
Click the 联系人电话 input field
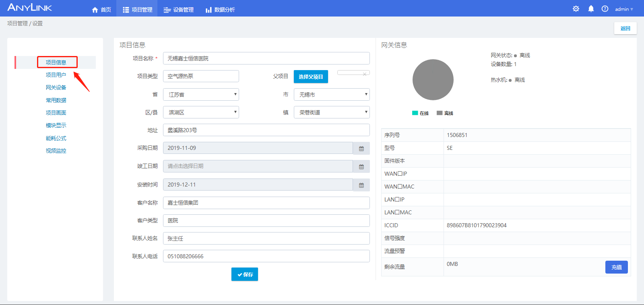[x=266, y=256]
